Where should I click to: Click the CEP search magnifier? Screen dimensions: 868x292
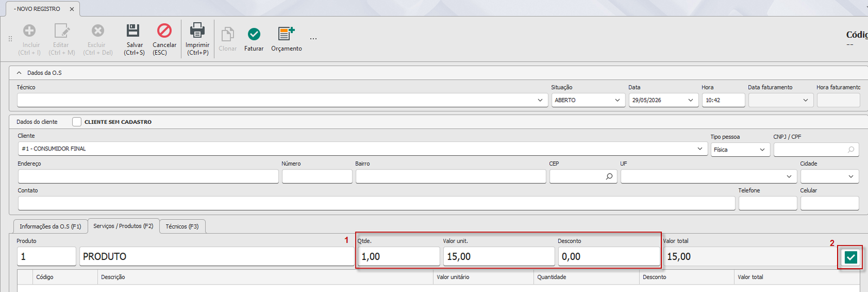609,176
